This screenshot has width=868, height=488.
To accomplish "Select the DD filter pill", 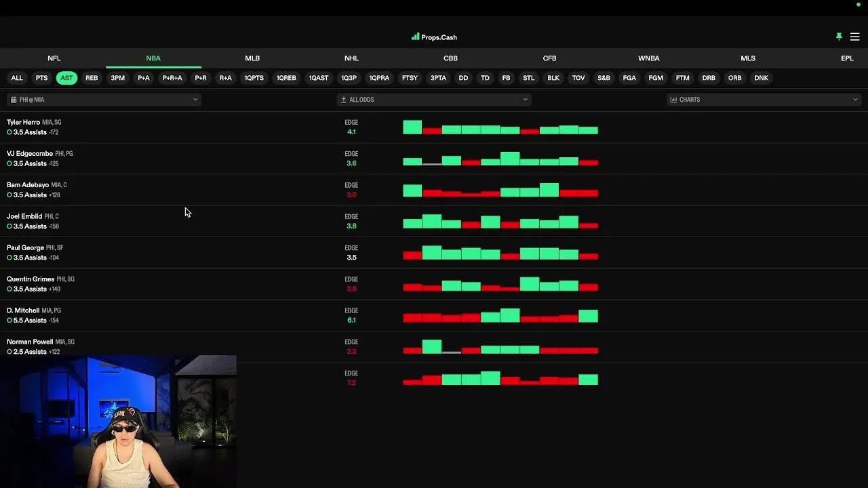I will coord(463,78).
